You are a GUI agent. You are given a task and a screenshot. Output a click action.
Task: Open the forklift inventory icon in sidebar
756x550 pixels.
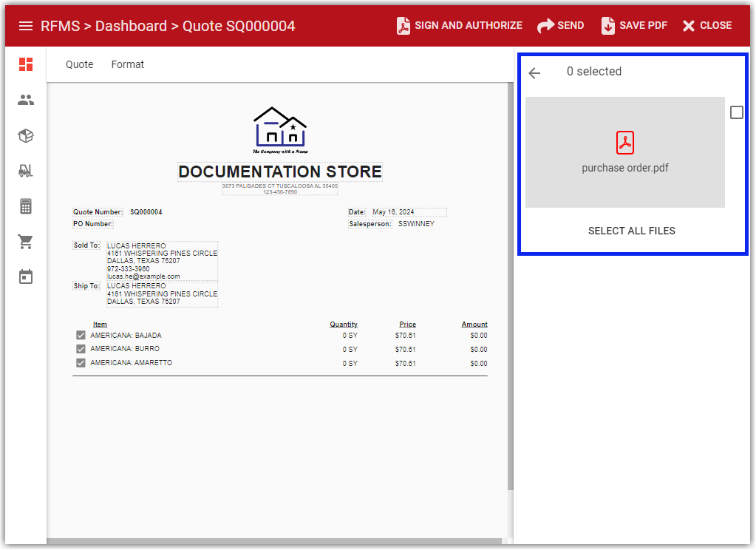(26, 171)
